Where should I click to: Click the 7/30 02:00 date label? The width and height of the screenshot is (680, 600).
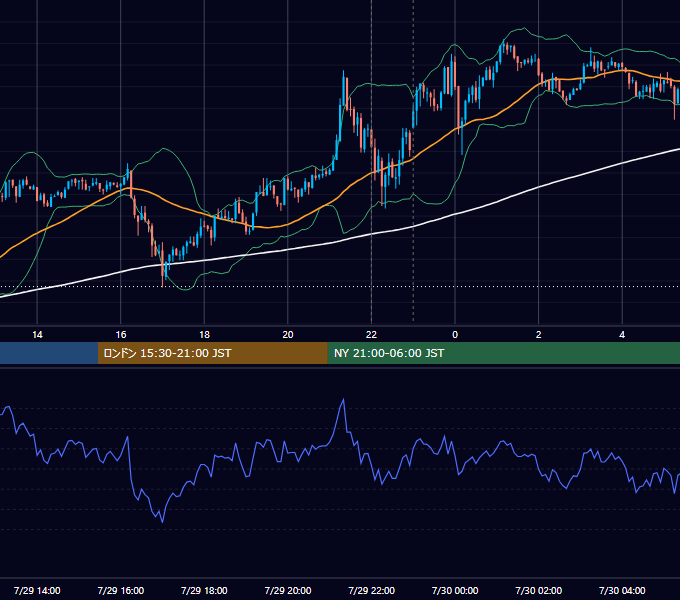539,590
